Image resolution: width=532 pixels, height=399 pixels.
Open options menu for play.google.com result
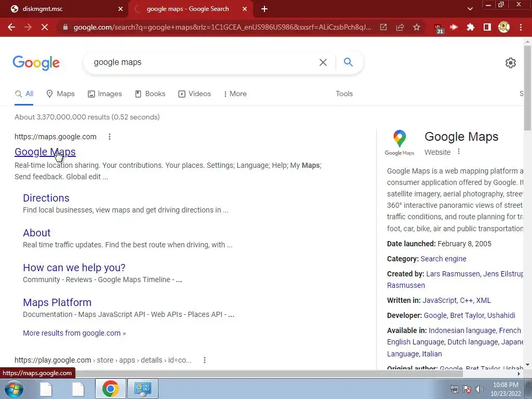point(204,360)
